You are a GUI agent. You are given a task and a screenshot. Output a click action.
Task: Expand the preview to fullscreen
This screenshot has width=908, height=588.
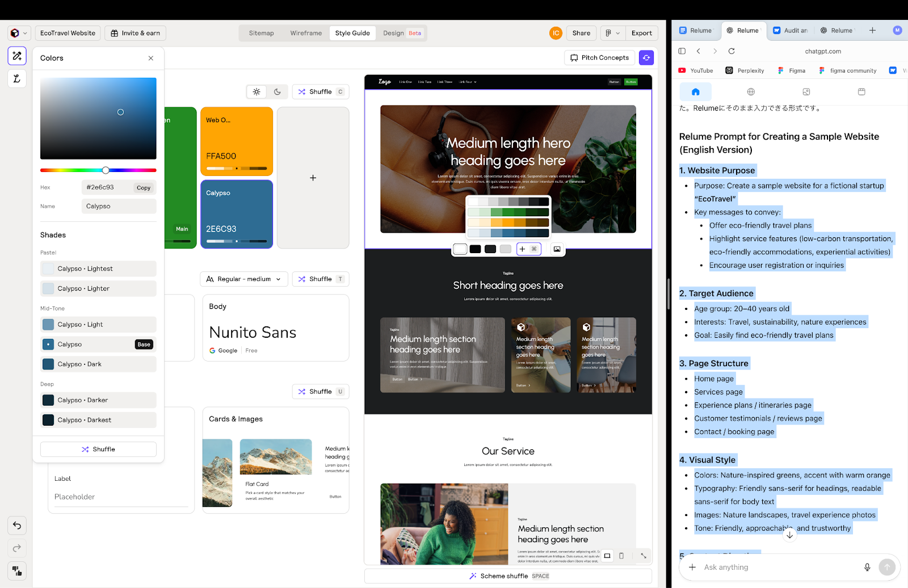[x=643, y=556]
